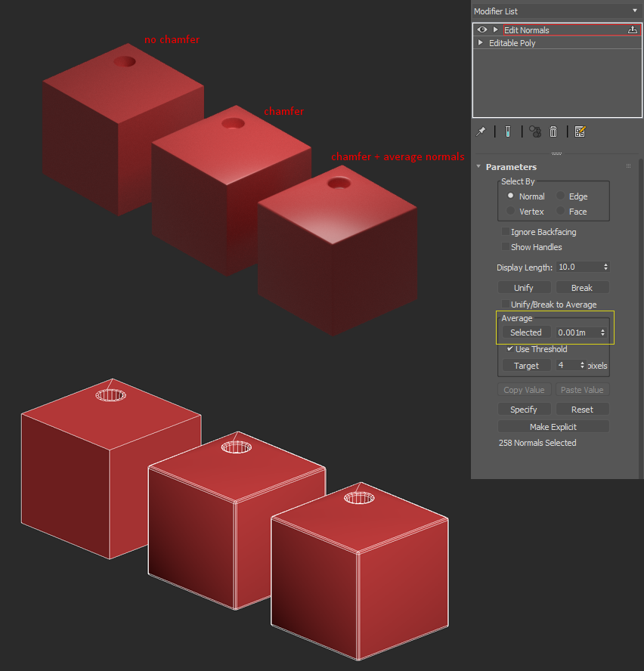Open the Modifier List dropdown
Viewport: 644px width, 671px height.
[556, 11]
